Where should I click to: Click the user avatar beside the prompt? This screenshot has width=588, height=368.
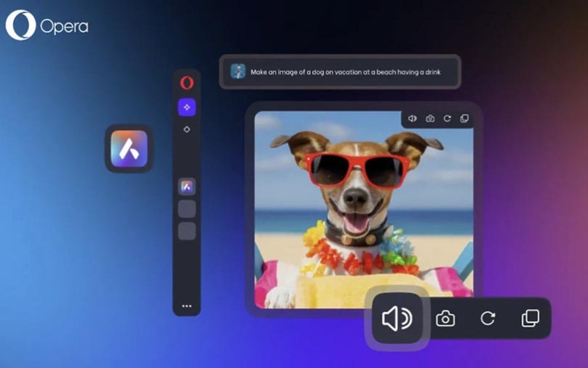238,71
